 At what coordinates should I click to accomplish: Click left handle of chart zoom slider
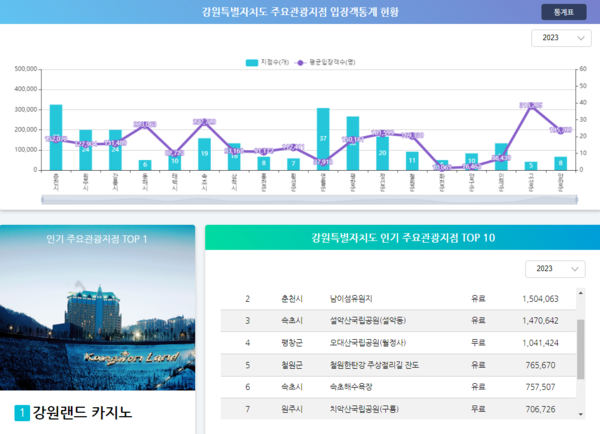[x=42, y=201]
